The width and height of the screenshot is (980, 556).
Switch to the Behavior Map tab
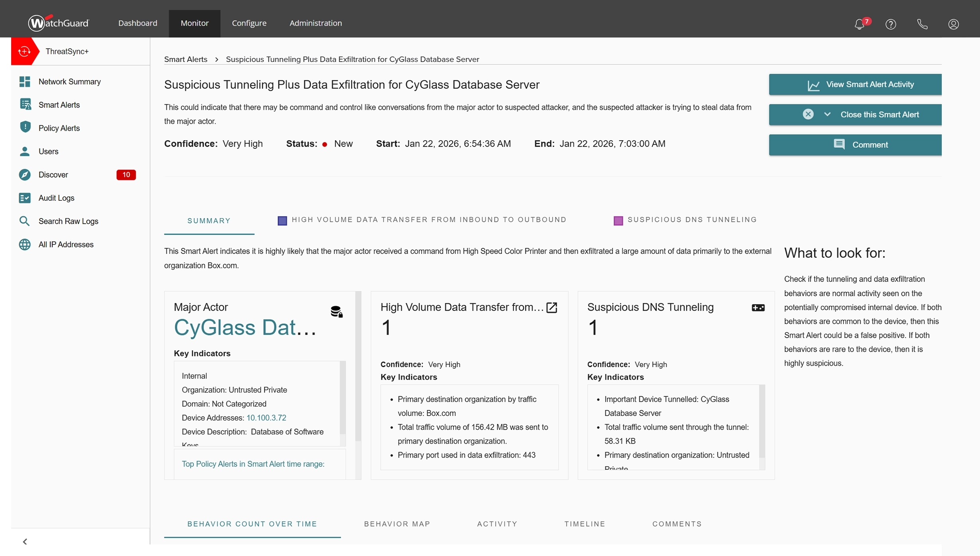(397, 524)
